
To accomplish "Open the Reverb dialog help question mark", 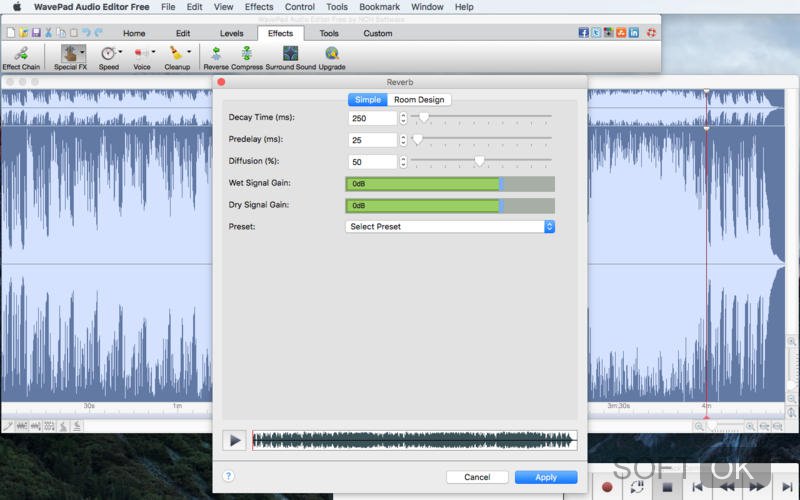I will [228, 476].
